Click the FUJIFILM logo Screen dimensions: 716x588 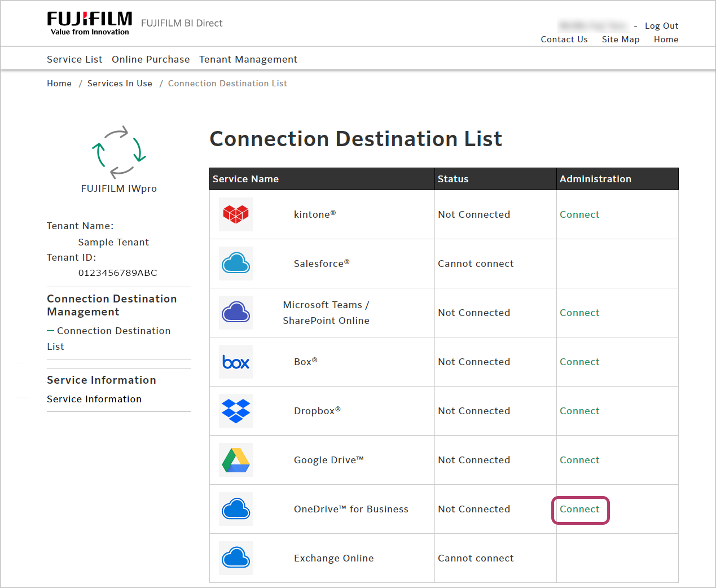click(x=90, y=23)
